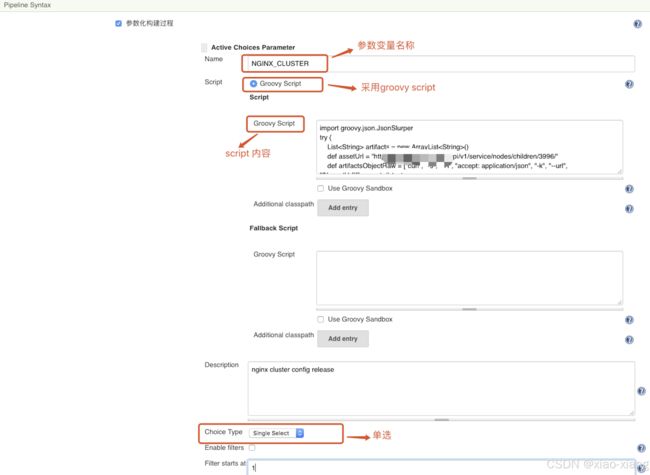Open help icon next to Description box
This screenshot has height=475, width=650.
tap(641, 391)
